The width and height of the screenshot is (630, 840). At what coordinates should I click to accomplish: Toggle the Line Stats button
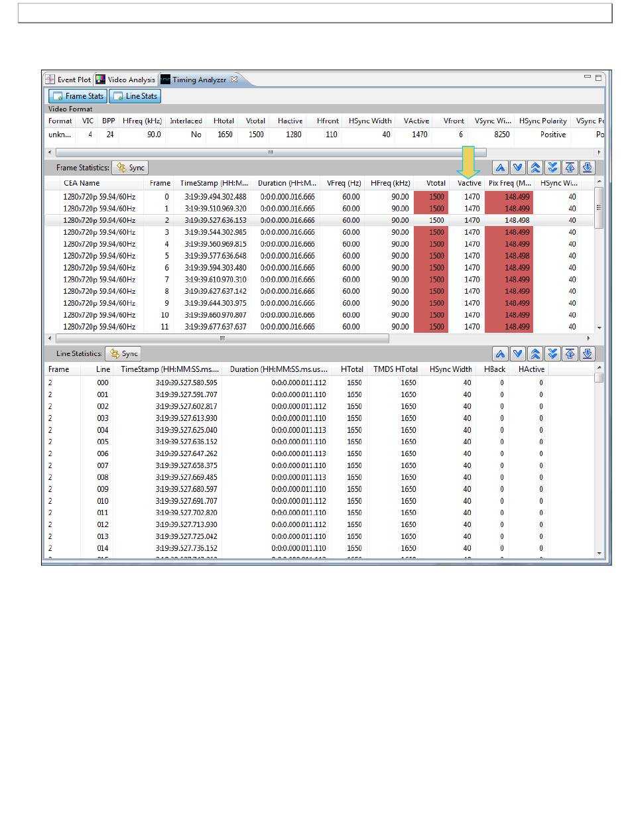coord(135,96)
